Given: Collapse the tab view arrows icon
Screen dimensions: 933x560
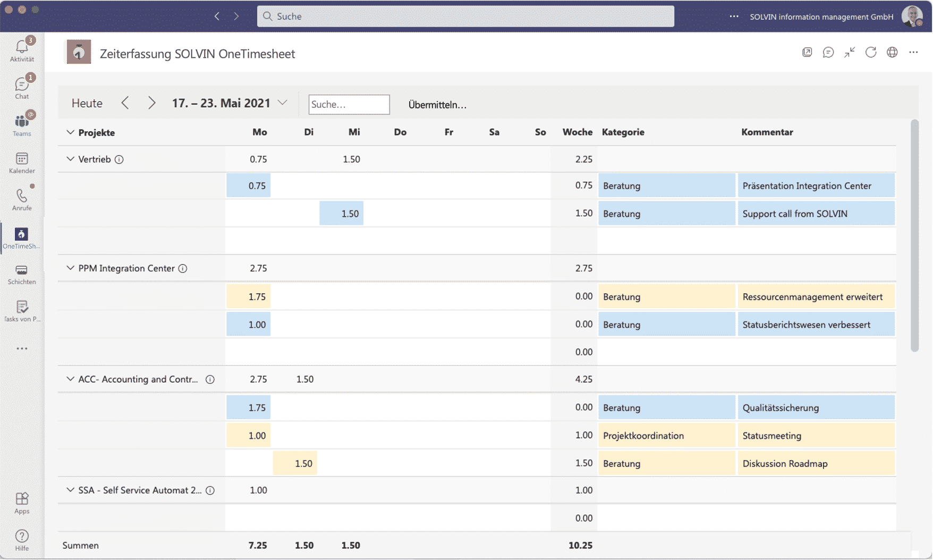Looking at the screenshot, I should coord(850,52).
